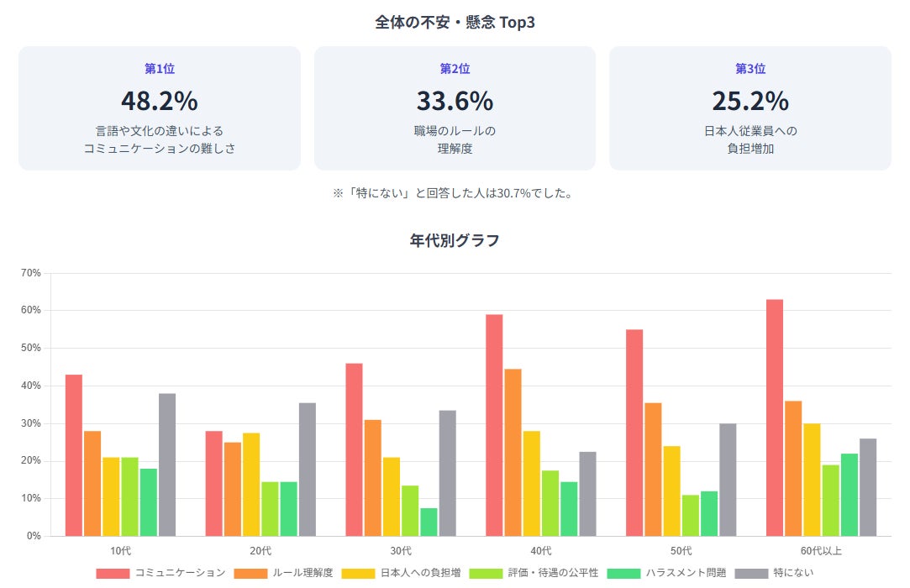Image resolution: width=910 pixels, height=588 pixels.
Task: Click the orange ルール理解度 bar for 40代
Action: pos(513,452)
